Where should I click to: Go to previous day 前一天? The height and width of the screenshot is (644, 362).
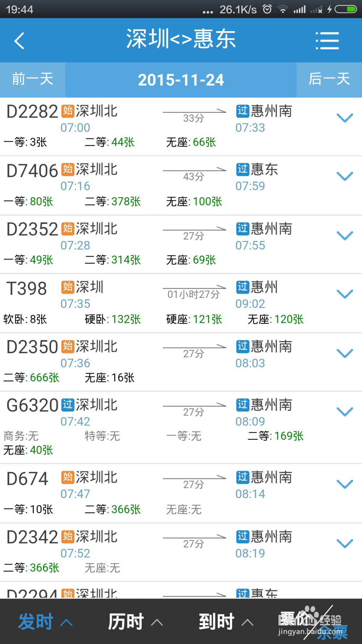pos(33,79)
